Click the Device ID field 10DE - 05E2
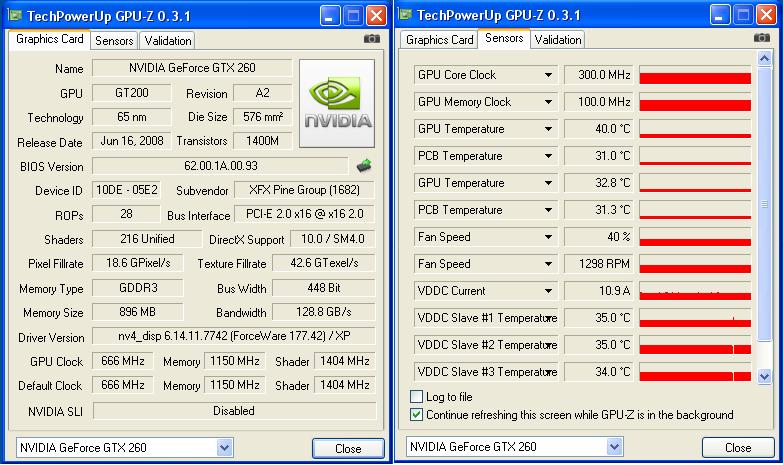Viewport: 783px width, 465px height. pos(126,190)
